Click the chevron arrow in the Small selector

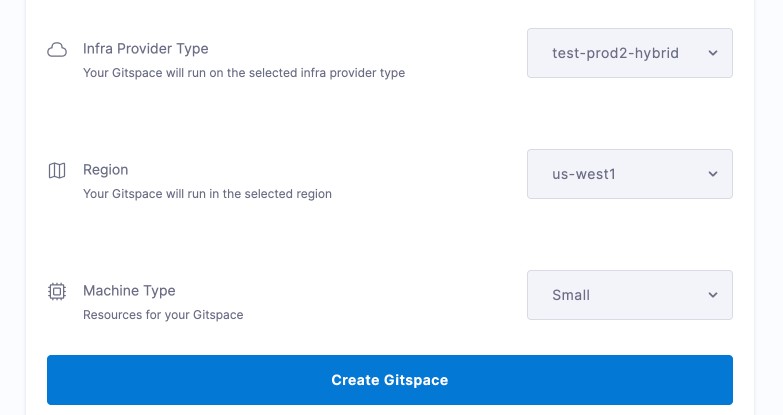(x=713, y=295)
